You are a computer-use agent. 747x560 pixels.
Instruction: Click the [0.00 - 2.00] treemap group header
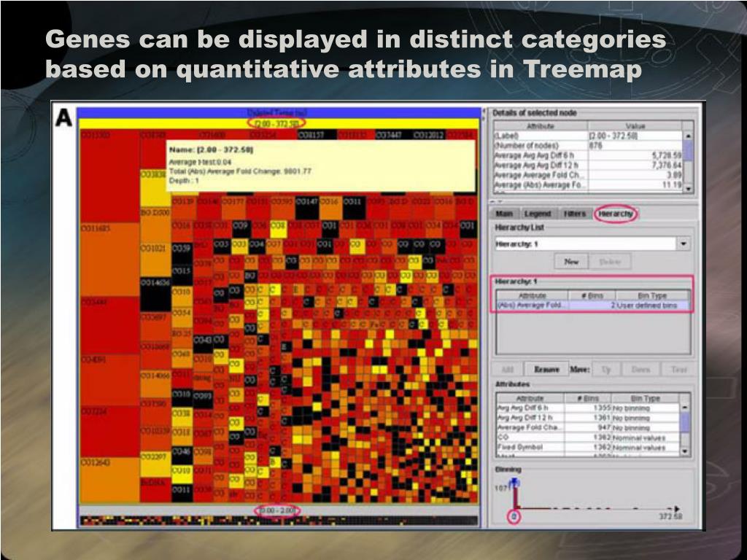pos(277,510)
